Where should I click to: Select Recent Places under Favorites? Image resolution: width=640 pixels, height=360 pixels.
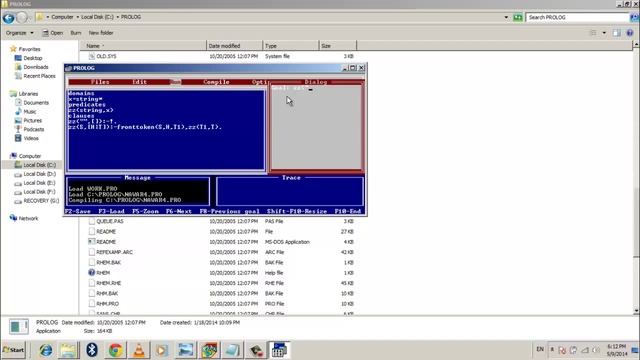pyautogui.click(x=39, y=76)
